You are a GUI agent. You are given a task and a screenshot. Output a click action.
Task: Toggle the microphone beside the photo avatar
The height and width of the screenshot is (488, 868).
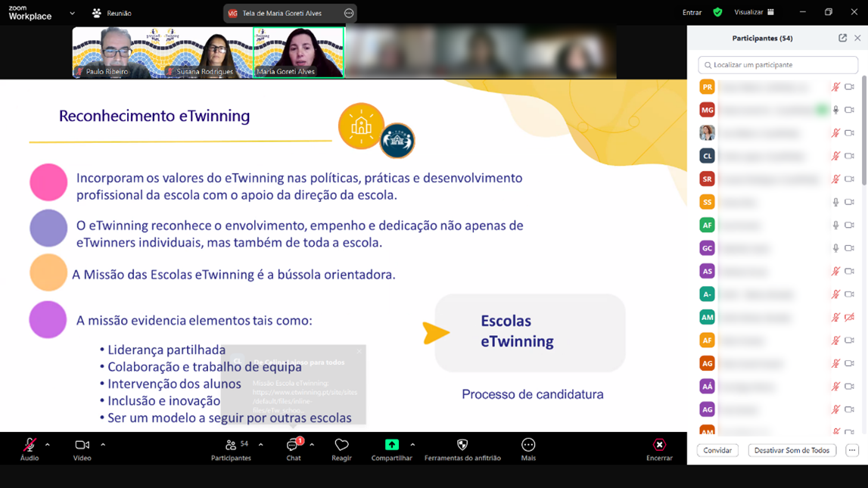[x=835, y=133]
